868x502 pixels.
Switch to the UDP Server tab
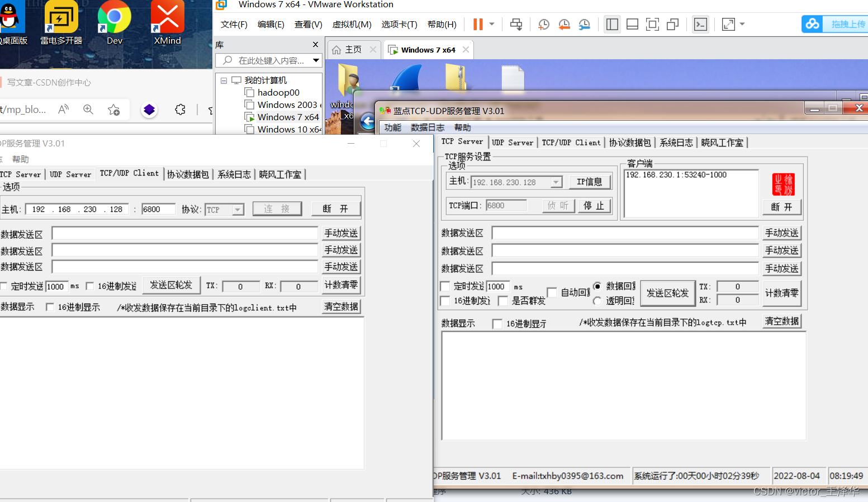(512, 142)
